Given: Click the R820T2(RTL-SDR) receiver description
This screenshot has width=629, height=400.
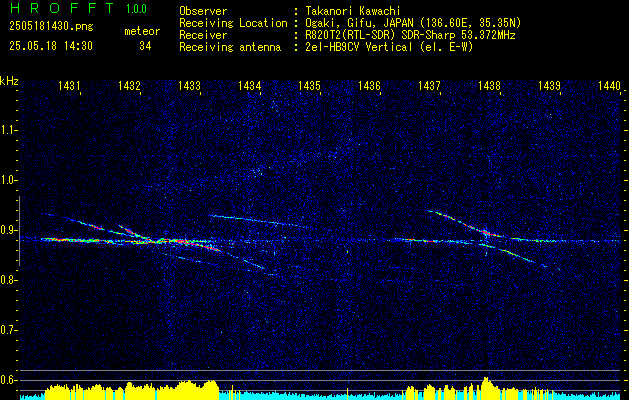Looking at the screenshot, I should click(x=409, y=35).
